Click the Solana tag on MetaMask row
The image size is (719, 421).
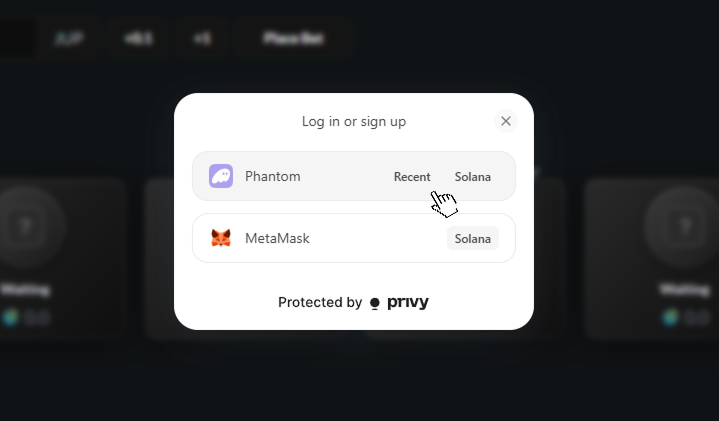(x=473, y=238)
